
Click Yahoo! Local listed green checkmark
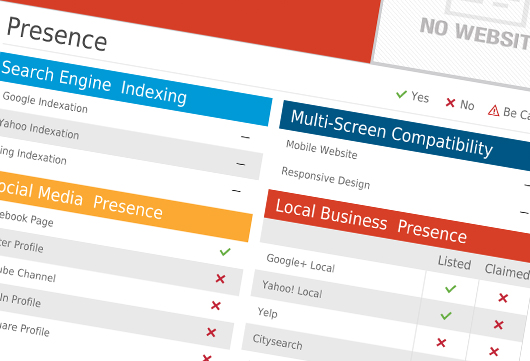pos(446,316)
